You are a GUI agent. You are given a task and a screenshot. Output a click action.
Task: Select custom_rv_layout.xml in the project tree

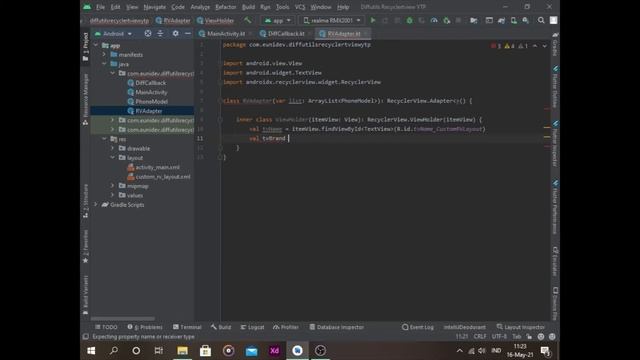163,176
